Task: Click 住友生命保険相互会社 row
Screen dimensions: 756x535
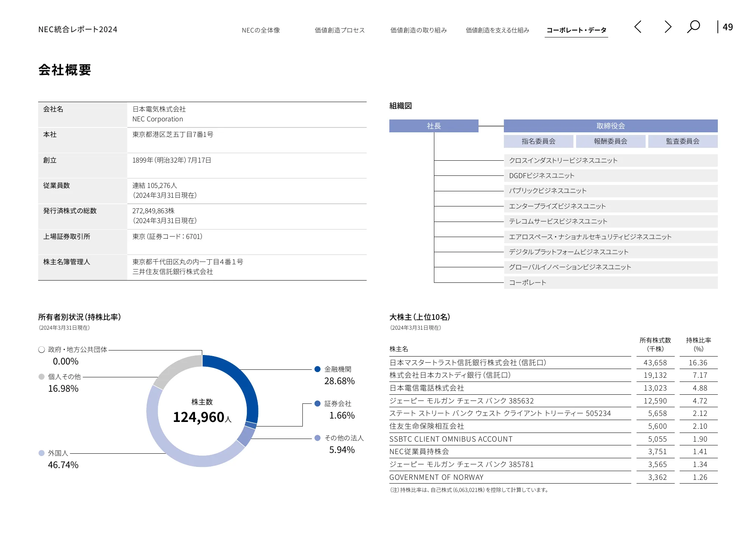Action: 553,426
